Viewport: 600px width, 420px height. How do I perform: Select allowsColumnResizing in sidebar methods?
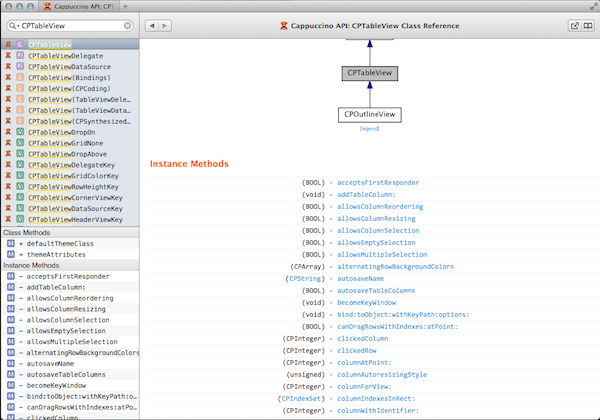point(66,309)
